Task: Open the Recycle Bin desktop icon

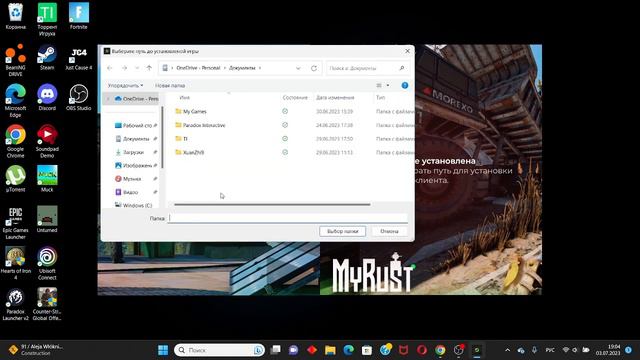Action: (16, 16)
